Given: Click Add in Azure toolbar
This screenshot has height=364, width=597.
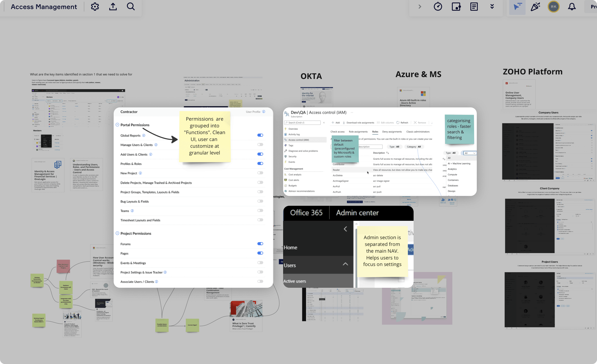Looking at the screenshot, I should (x=336, y=123).
